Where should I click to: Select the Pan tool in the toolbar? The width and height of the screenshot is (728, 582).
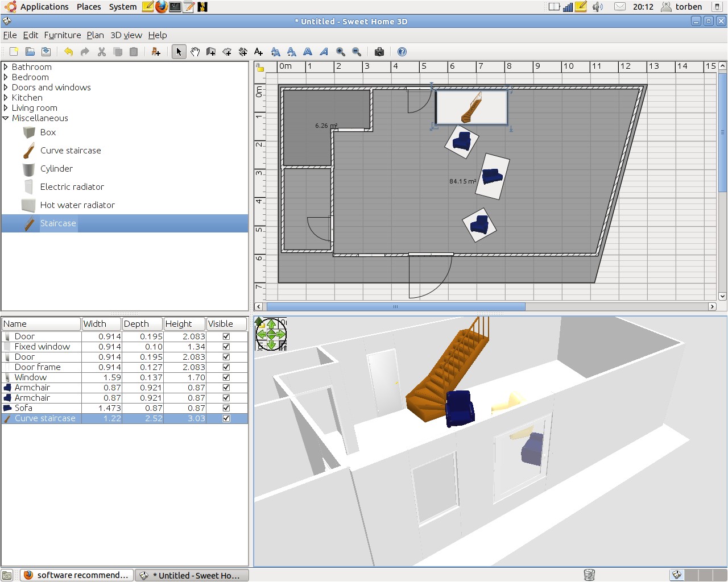[x=195, y=52]
